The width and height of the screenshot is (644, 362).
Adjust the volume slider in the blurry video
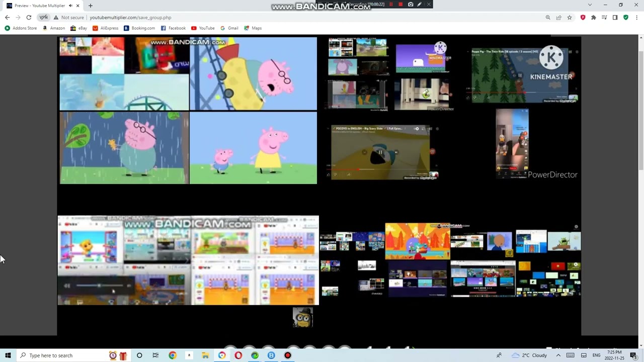[100, 286]
